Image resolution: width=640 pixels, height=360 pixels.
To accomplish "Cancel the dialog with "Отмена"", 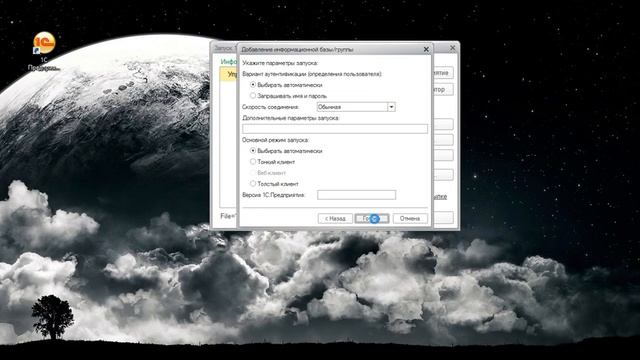I will click(x=410, y=219).
